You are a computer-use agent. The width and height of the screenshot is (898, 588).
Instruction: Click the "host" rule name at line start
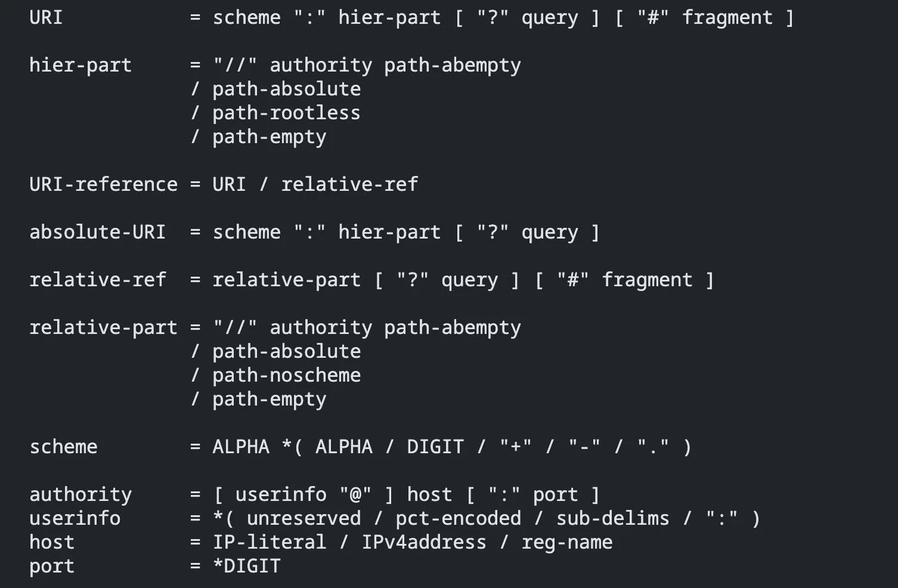(x=52, y=542)
